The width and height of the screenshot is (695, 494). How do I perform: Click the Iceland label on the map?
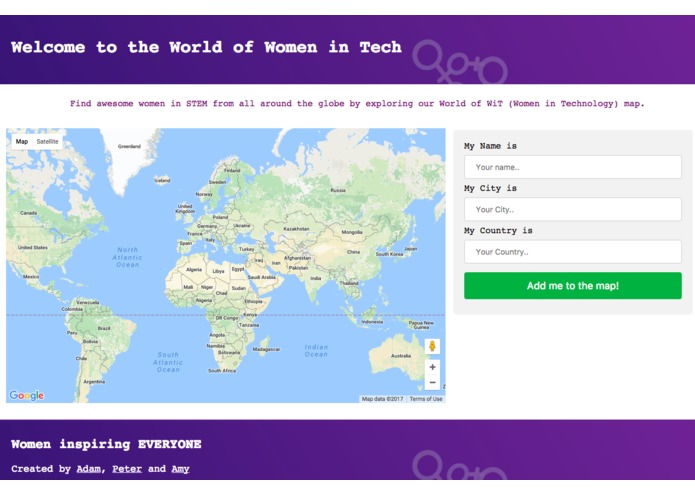(x=162, y=180)
